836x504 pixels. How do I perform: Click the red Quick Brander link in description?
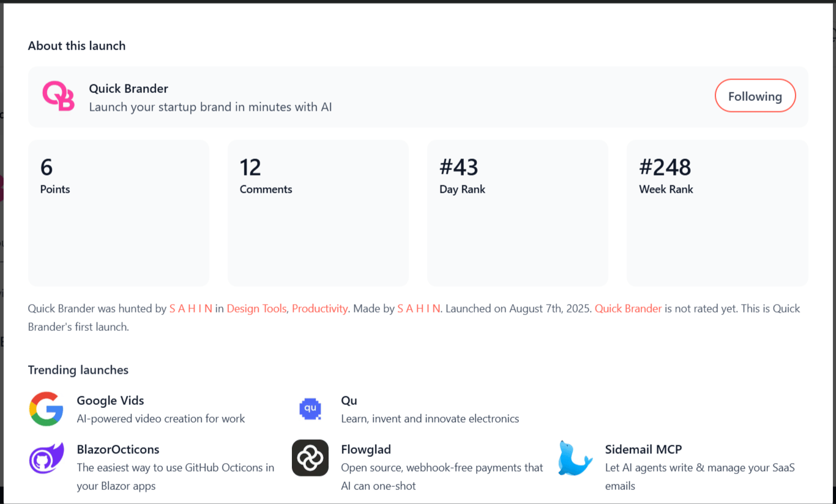point(628,309)
